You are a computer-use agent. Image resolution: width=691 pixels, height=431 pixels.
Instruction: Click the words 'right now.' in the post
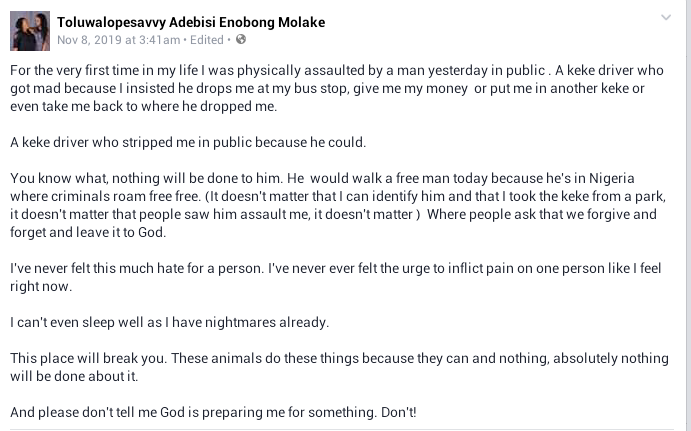tap(41, 287)
